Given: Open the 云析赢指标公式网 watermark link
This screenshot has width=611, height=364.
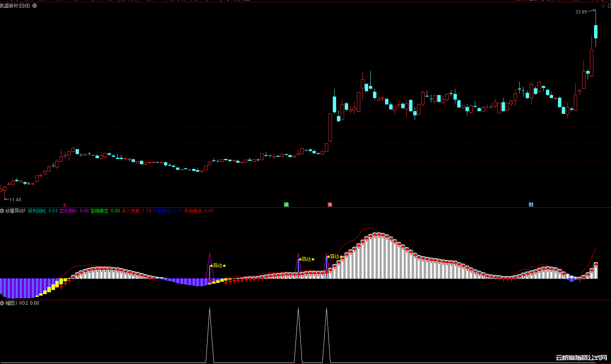Looking at the screenshot, I should click(x=581, y=358).
